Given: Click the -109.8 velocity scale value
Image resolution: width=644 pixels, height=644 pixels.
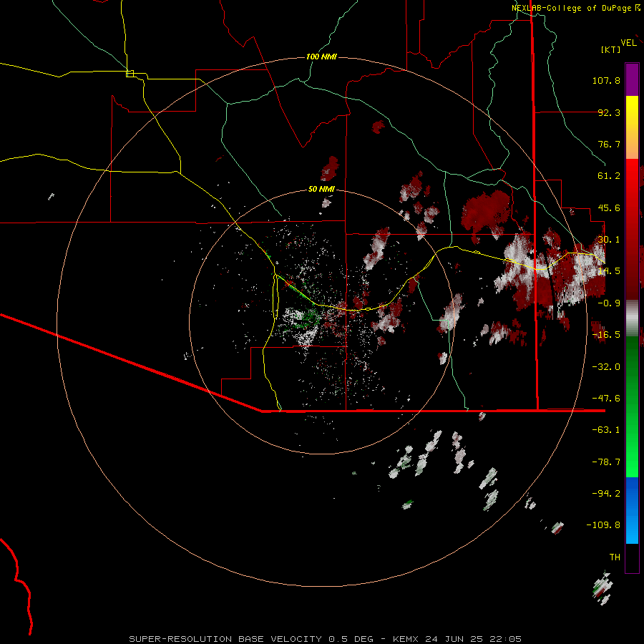Looking at the screenshot, I should (x=603, y=525).
